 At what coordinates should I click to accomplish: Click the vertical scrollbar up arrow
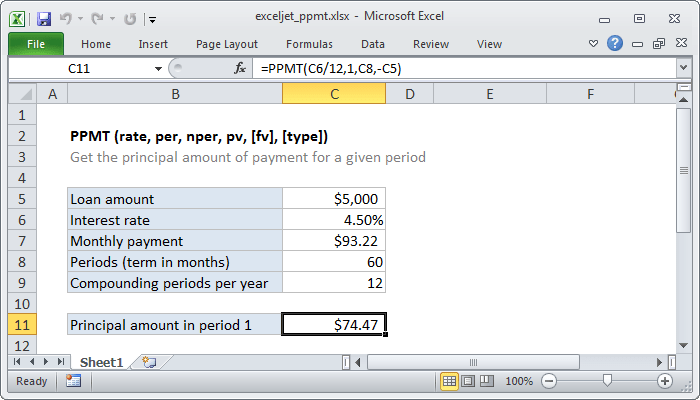(x=683, y=100)
